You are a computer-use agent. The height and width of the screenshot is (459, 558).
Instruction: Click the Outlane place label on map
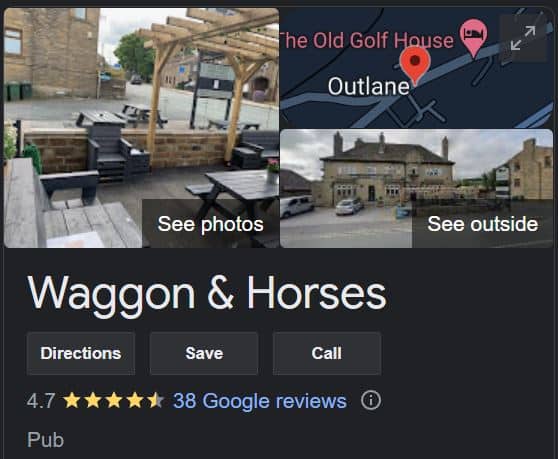[x=368, y=86]
